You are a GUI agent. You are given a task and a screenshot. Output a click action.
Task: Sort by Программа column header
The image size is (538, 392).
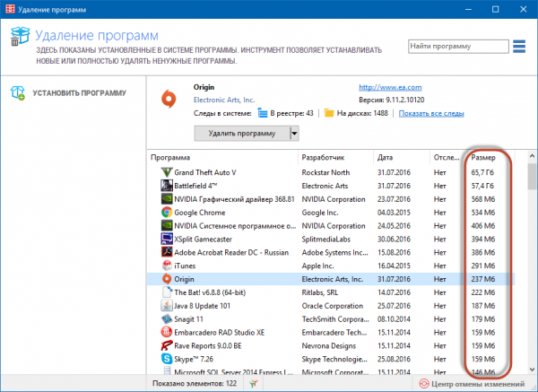170,158
